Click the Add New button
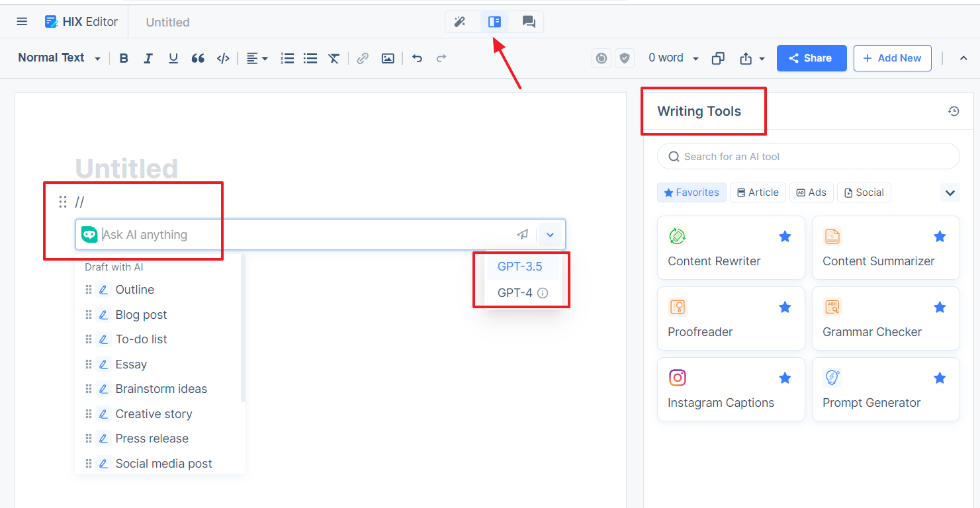Screen dimensions: 980x508 tap(892, 58)
